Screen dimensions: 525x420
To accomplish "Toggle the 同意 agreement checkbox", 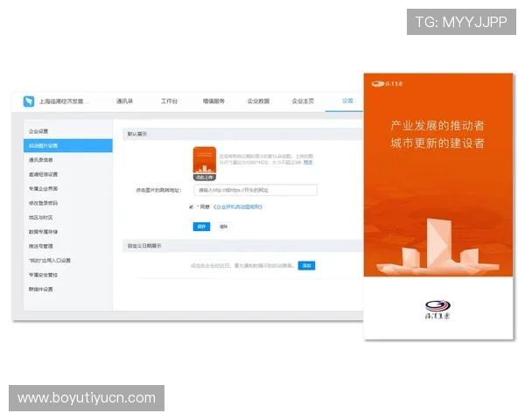I will click(191, 207).
